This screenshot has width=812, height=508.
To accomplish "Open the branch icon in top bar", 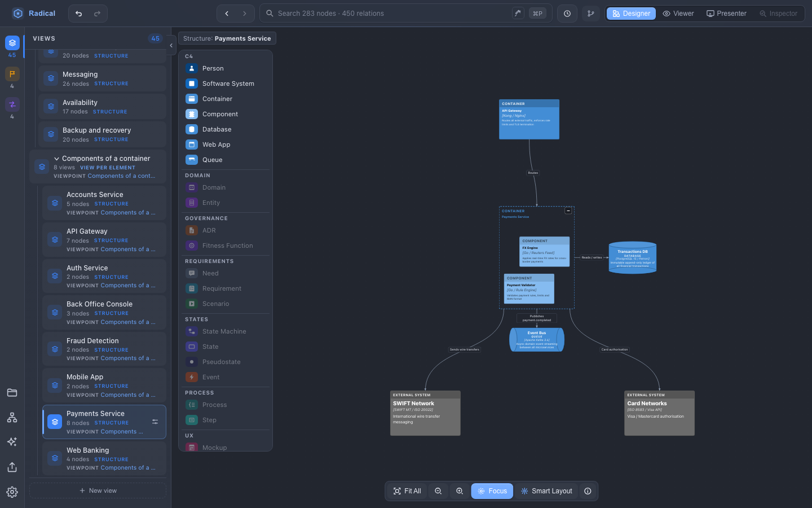I will pos(591,14).
